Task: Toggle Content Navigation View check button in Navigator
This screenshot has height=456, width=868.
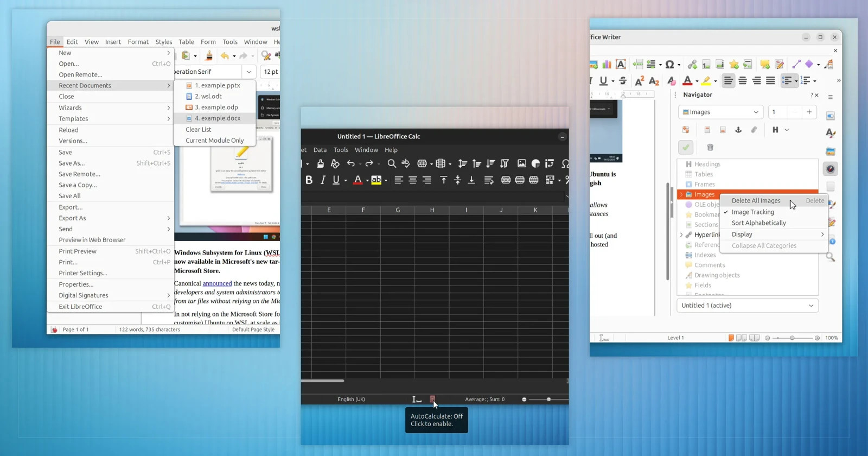Action: [x=686, y=147]
